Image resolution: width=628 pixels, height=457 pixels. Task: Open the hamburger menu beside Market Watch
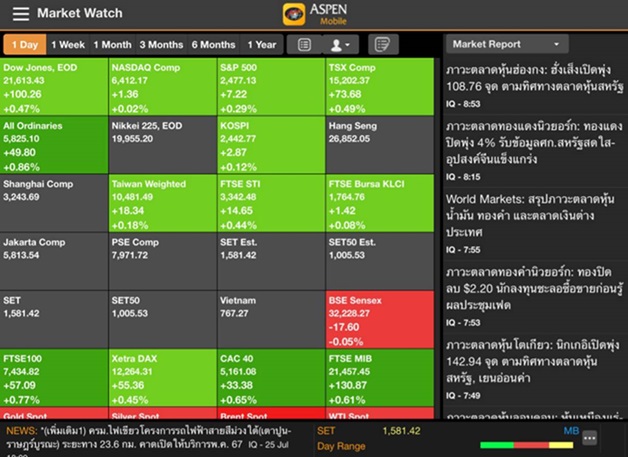point(21,14)
